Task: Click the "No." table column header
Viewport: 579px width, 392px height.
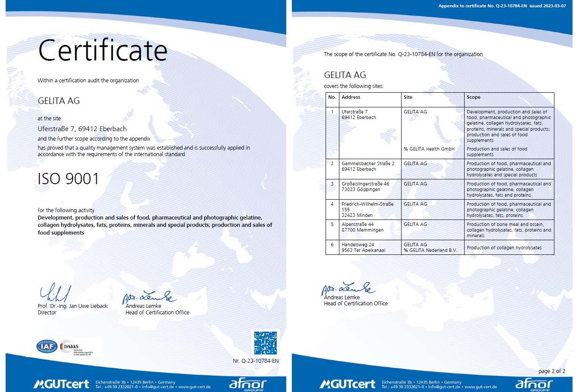Action: [x=332, y=97]
